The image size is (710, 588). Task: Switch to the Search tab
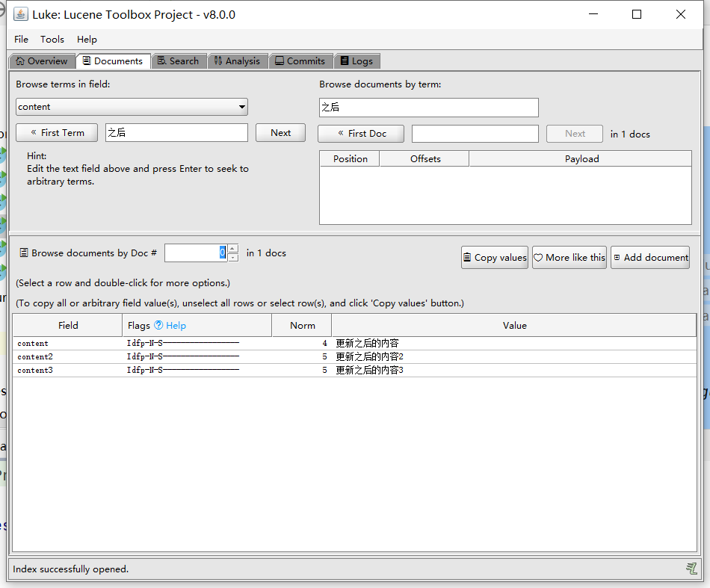(x=179, y=61)
